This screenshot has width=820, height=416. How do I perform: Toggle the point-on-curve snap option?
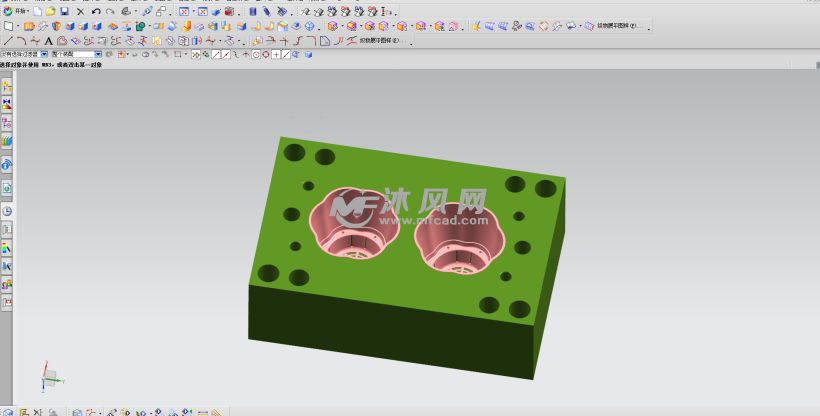(x=286, y=54)
